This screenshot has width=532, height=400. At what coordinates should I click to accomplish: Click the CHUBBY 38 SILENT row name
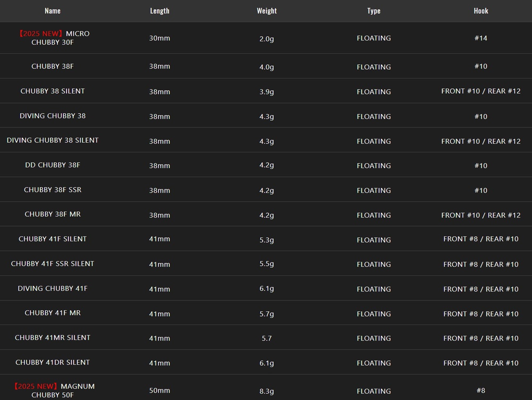tap(52, 91)
